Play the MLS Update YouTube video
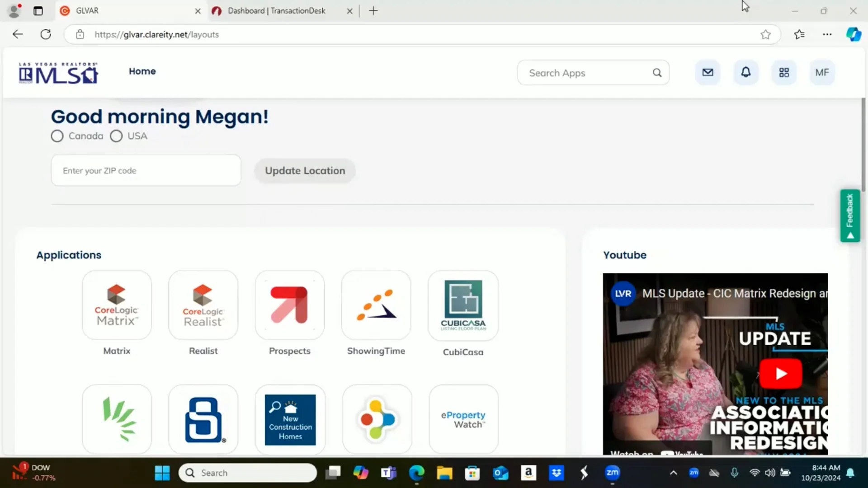Viewport: 868px width, 488px height. click(x=781, y=374)
